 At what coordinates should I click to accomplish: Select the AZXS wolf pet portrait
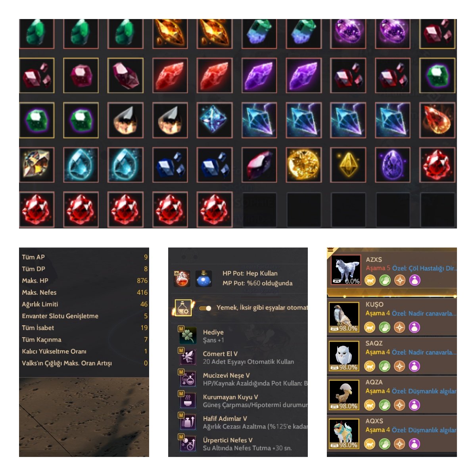click(345, 270)
